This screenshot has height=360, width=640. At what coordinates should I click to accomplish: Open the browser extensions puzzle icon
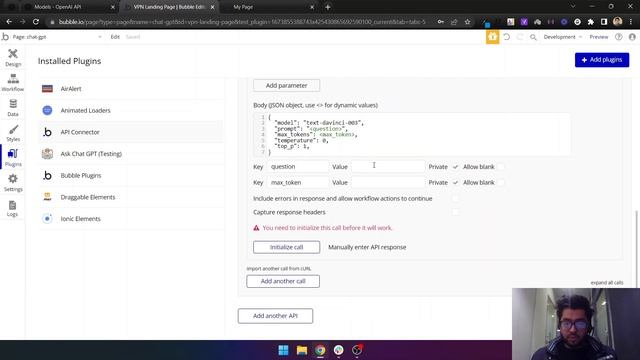coord(591,22)
